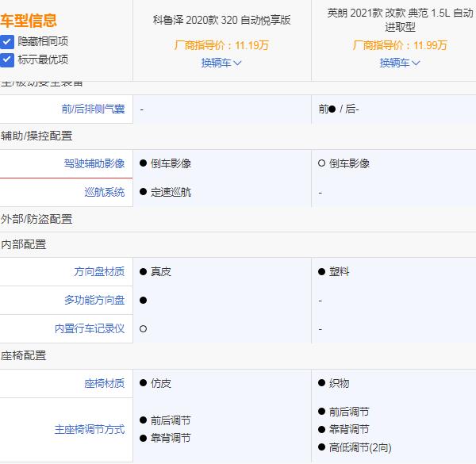Screen dimensions: 476x464
Task: Click the 厂商指导价：11.99万 price
Action: 400,45
